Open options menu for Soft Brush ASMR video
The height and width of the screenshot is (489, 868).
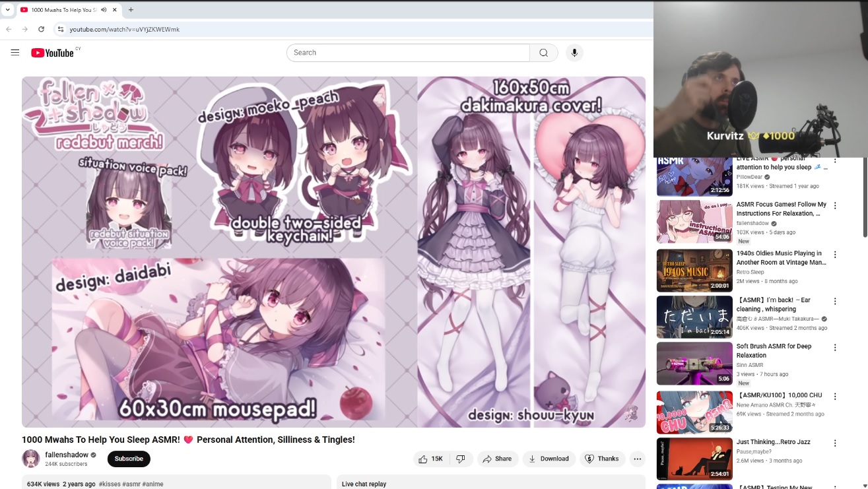(x=835, y=347)
